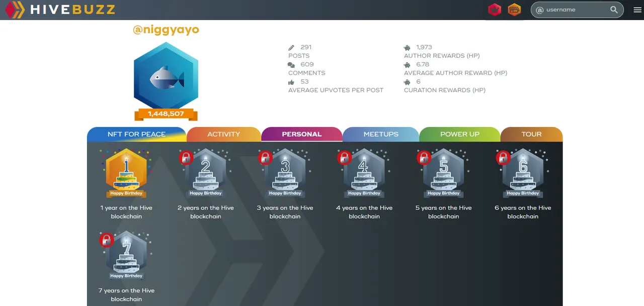Switch to the MEETUPS tab
Screen dimensions: 644x306
pyautogui.click(x=381, y=134)
